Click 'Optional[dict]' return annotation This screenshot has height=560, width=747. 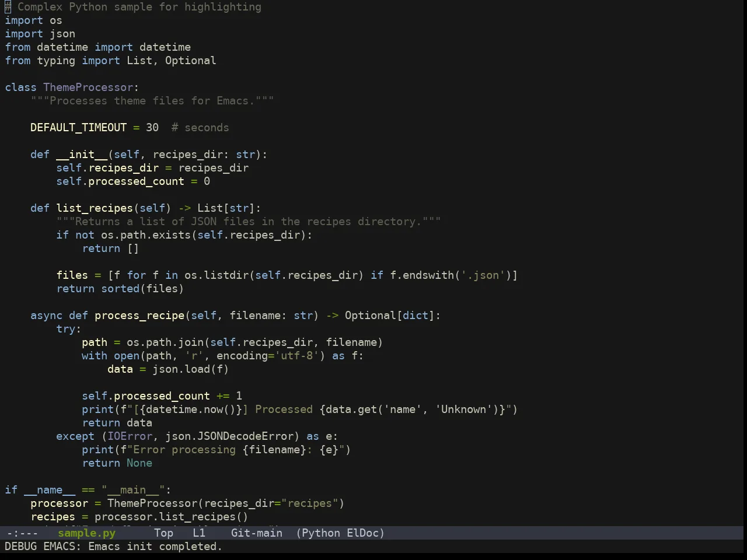click(389, 316)
